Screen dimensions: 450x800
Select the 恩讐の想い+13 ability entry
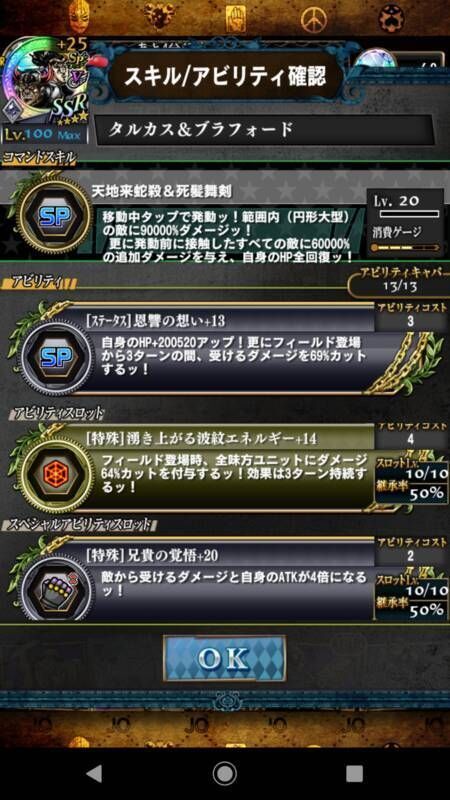(x=231, y=349)
